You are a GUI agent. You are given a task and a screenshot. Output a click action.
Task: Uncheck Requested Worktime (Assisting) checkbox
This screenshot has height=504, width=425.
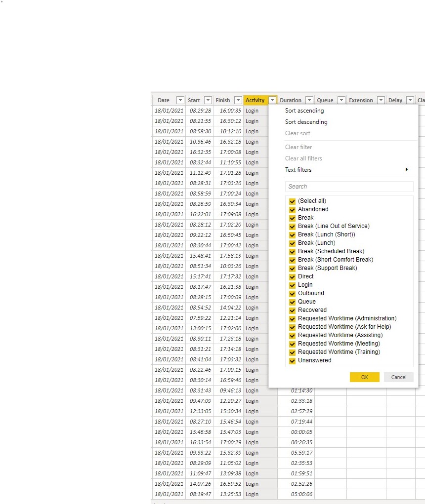coord(292,335)
